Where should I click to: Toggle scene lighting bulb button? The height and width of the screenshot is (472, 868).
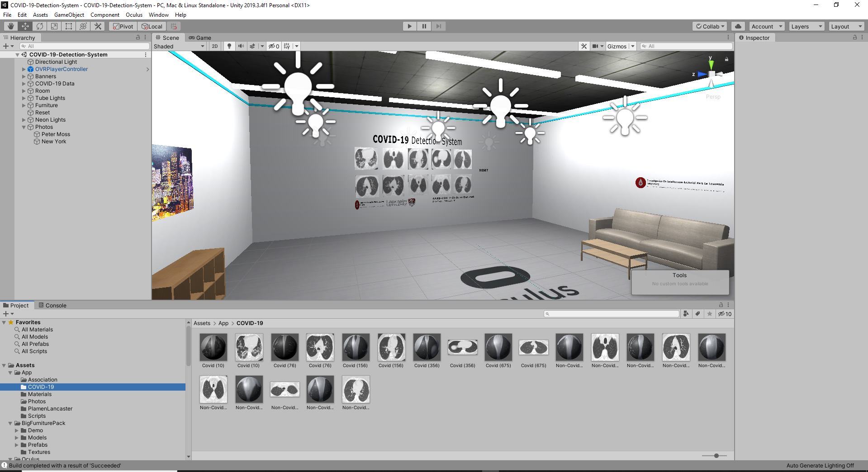(x=229, y=46)
